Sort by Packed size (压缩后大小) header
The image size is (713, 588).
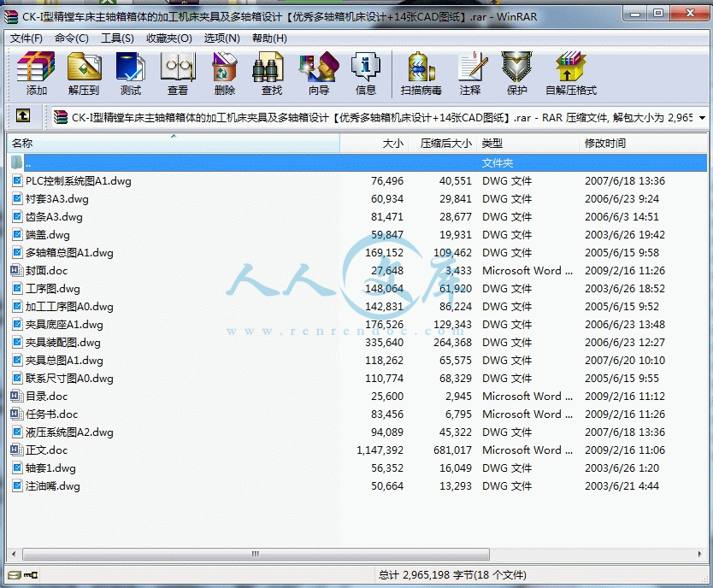[443, 144]
